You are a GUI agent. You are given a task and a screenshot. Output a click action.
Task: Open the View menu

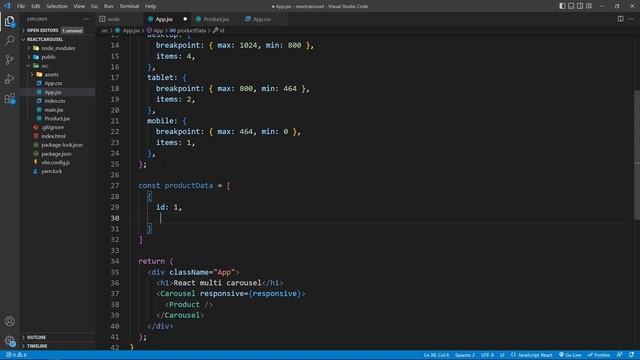pyautogui.click(x=79, y=6)
